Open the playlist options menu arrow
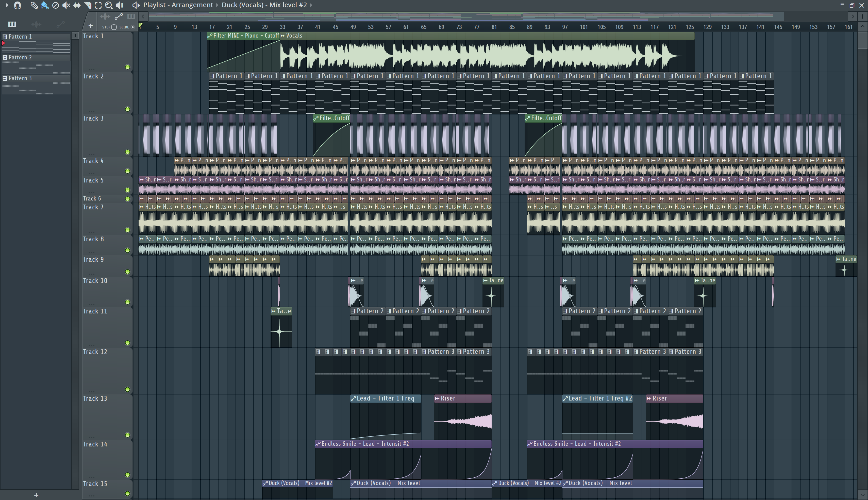 [x=7, y=5]
